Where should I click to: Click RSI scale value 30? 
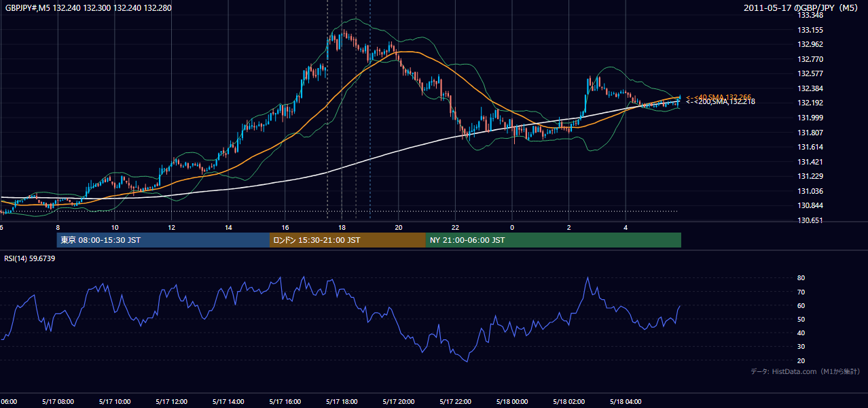(801, 347)
